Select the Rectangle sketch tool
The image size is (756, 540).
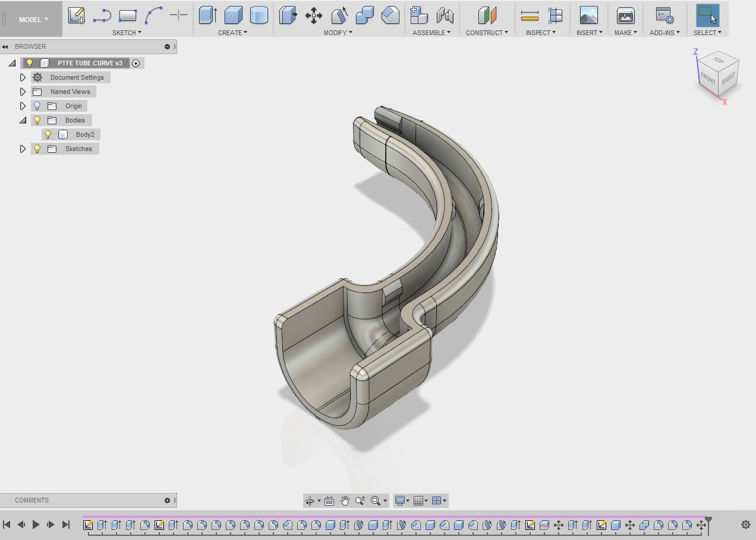(x=128, y=15)
